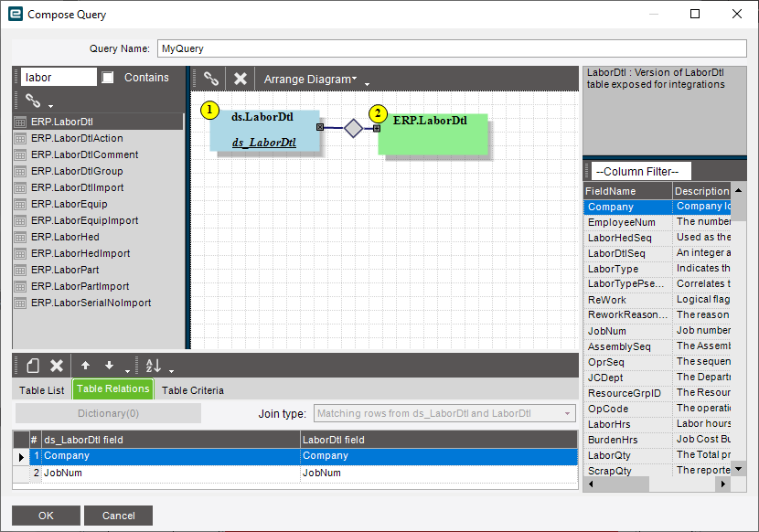Image resolution: width=759 pixels, height=532 pixels.
Task: Click the table icon beside ERP.LaborPart
Action: (x=20, y=271)
